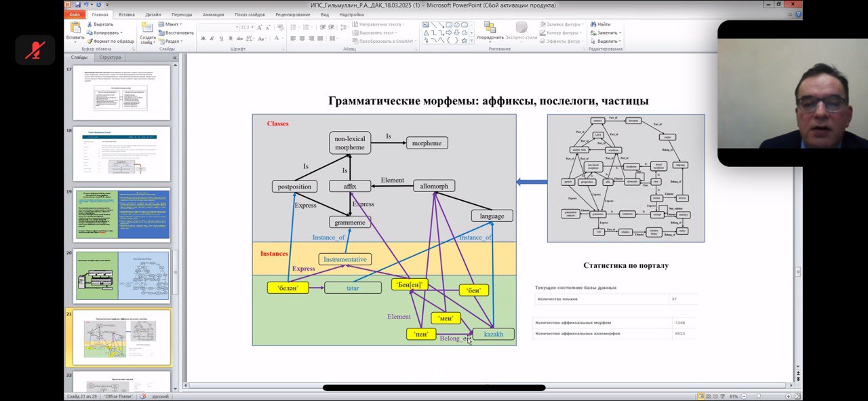Image resolution: width=868 pixels, height=401 pixels.
Task: Clear formatting with the eraser icon
Action: click(281, 28)
